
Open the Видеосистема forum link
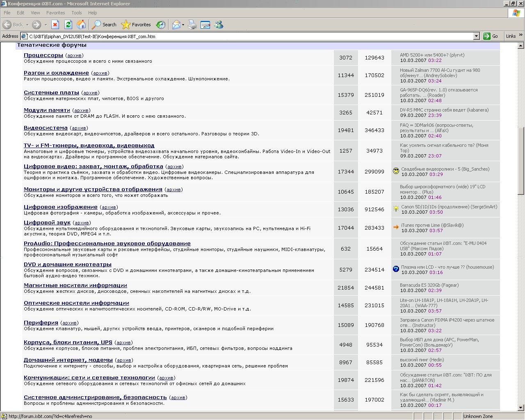click(46, 128)
